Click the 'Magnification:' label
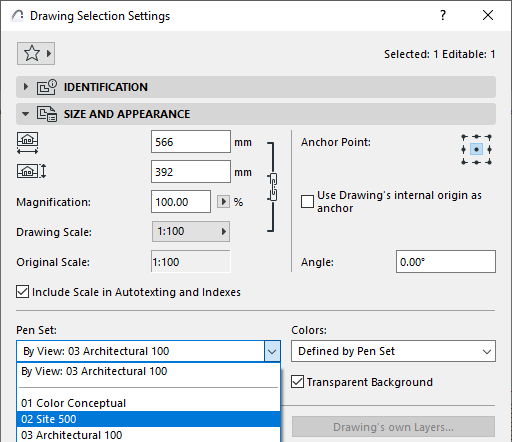The width and height of the screenshot is (512, 442). tap(53, 202)
